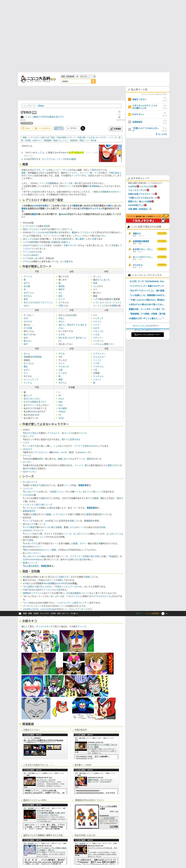Open trending word P(ポケモン)
Viewport: 186px width, 868px height.
pos(138,114)
